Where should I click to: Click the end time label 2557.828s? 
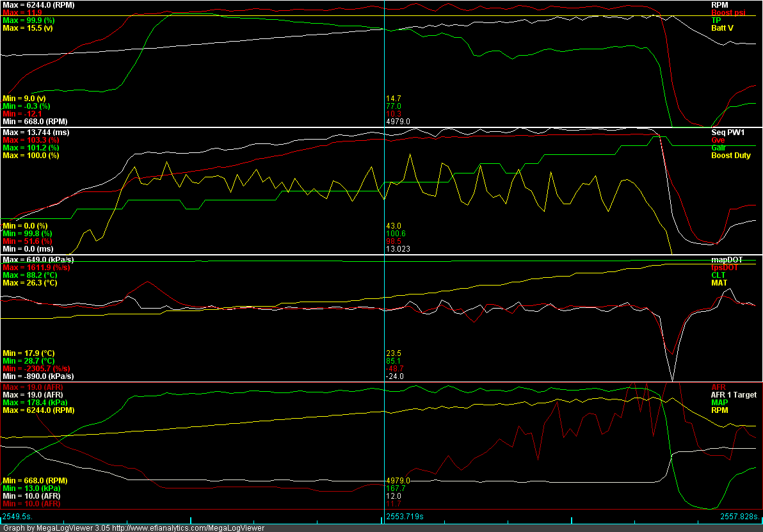tap(737, 515)
